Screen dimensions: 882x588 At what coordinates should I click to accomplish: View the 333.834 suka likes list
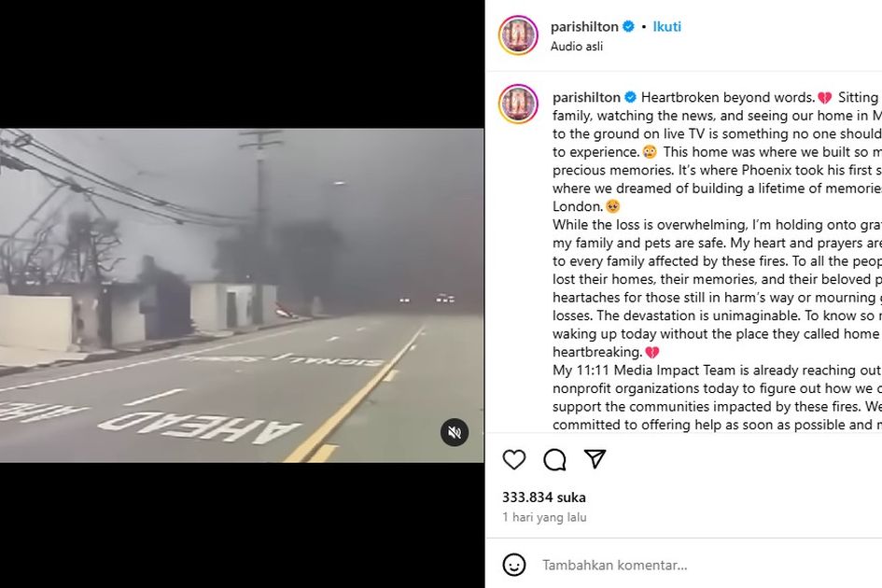tap(544, 497)
